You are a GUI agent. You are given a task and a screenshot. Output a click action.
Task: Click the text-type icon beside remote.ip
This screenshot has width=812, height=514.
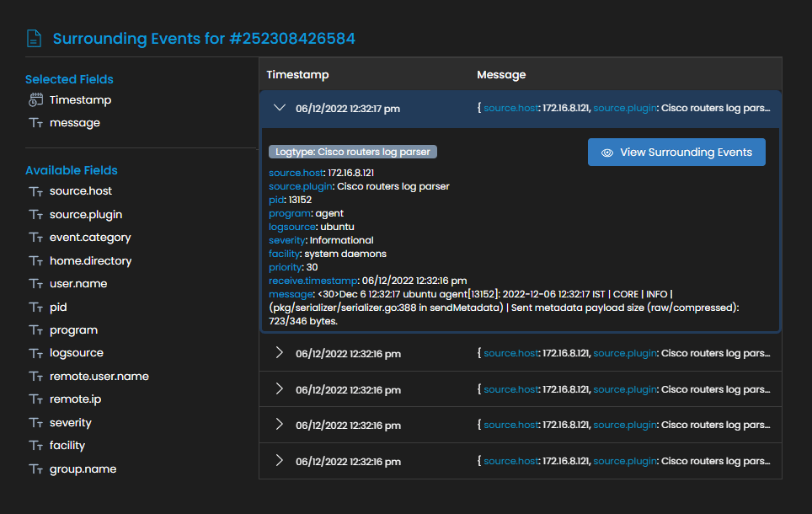[35, 399]
